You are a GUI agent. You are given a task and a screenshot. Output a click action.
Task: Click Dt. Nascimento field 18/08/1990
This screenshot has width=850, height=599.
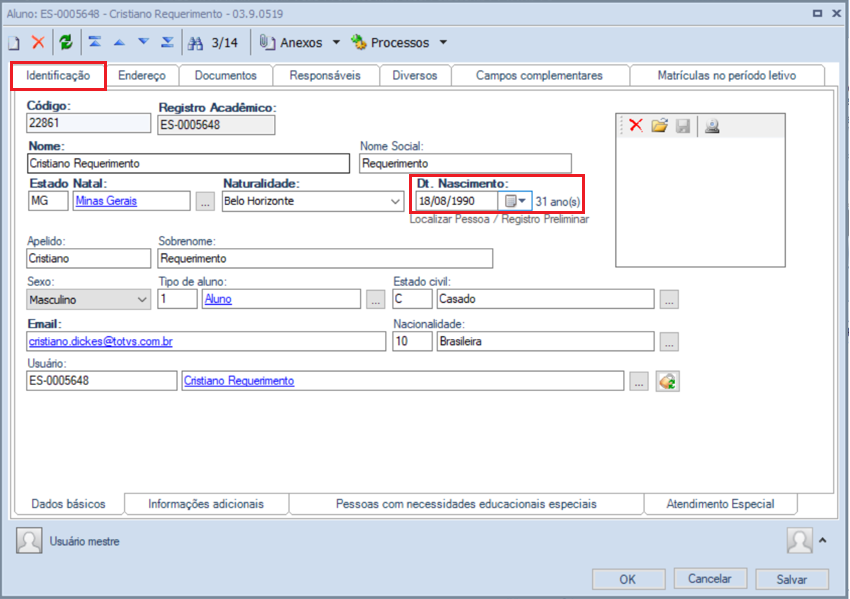456,201
